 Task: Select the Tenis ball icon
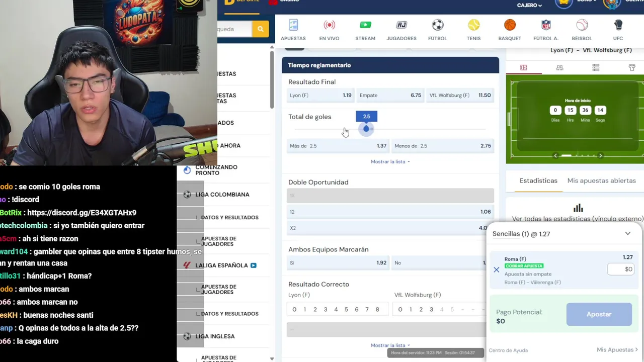473,25
